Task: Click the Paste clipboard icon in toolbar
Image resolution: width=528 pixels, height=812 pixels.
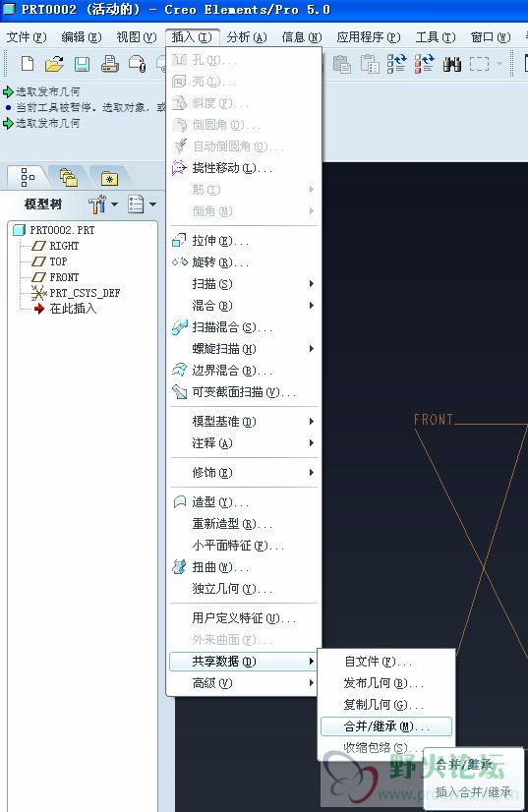Action: 342,64
